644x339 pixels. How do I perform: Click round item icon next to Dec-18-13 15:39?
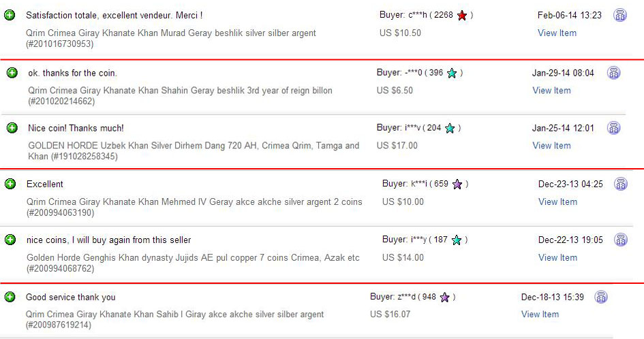(600, 297)
